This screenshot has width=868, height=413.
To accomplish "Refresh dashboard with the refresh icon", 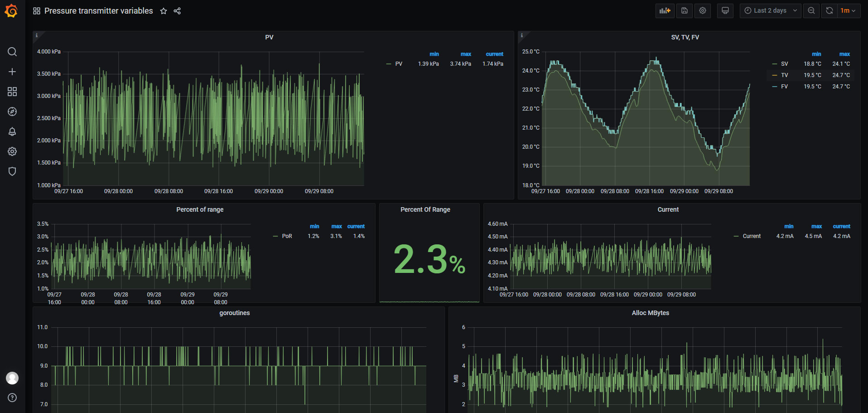I will pyautogui.click(x=829, y=10).
